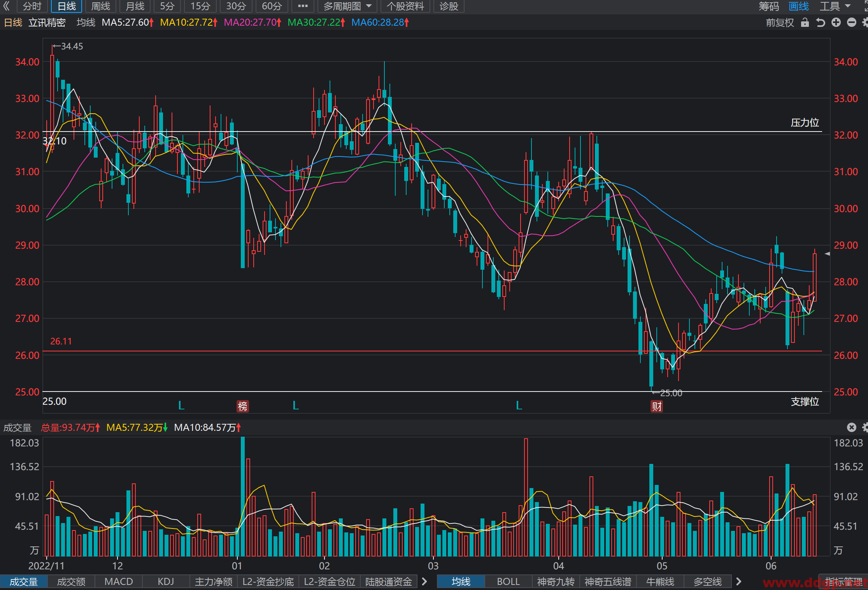868x590 pixels.
Task: Open the more periods ellipsis button
Action: point(303,6)
